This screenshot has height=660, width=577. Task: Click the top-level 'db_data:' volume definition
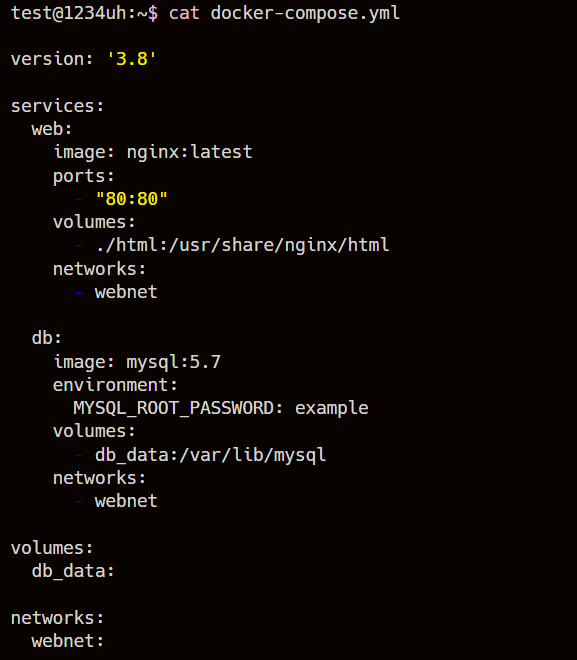73,571
